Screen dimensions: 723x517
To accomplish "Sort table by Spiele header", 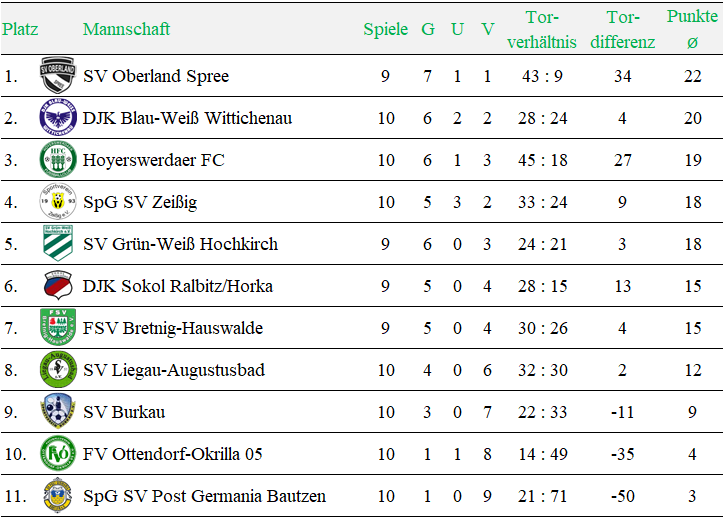I will 385,29.
